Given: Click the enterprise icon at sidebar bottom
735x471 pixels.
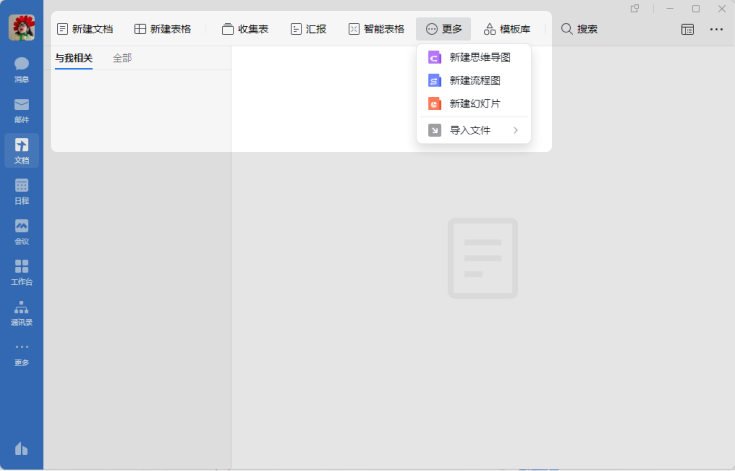Looking at the screenshot, I should (x=22, y=449).
